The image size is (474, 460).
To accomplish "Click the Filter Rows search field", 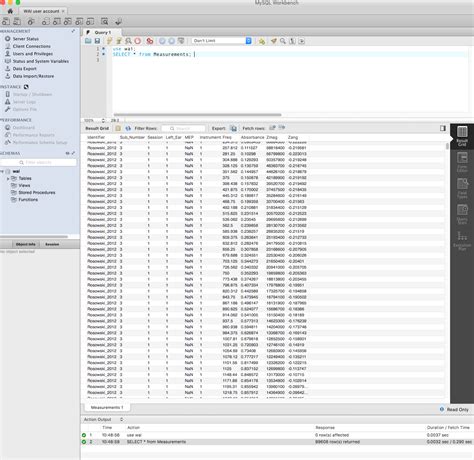I will pos(183,128).
